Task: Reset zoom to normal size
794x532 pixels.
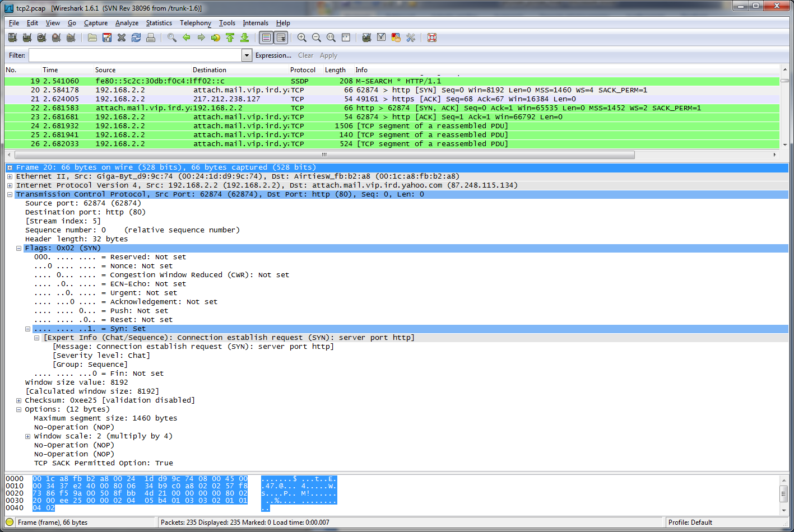Action: point(331,38)
